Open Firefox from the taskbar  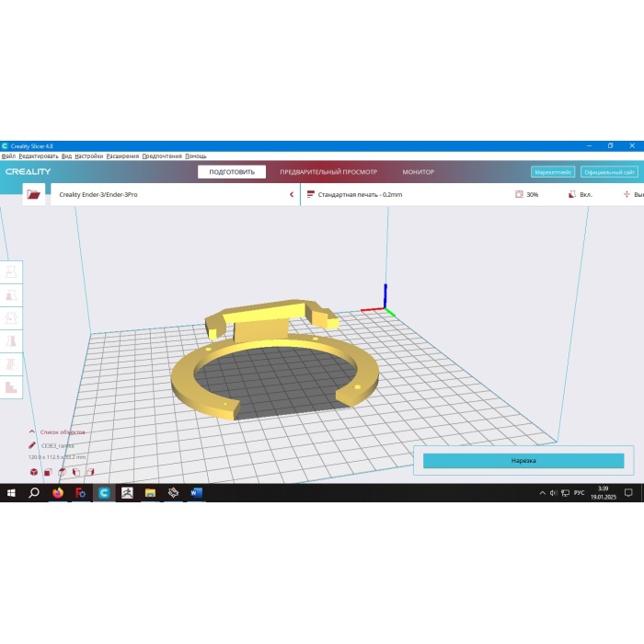coord(58,492)
